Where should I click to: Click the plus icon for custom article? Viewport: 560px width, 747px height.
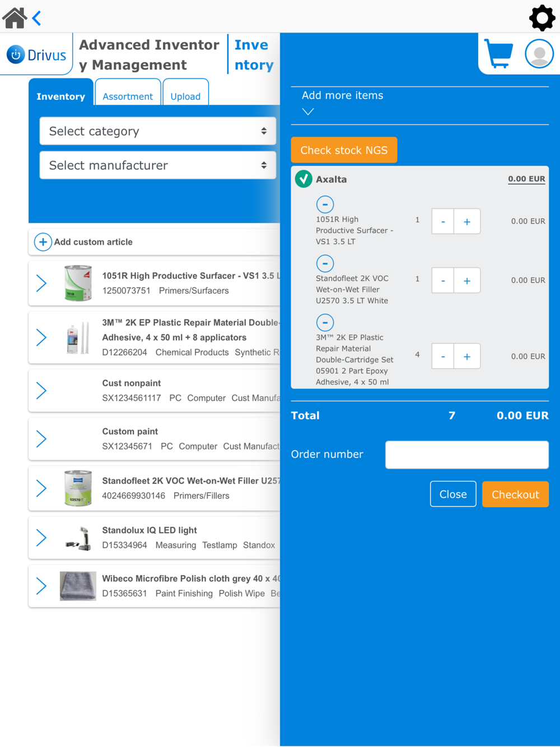coord(43,242)
